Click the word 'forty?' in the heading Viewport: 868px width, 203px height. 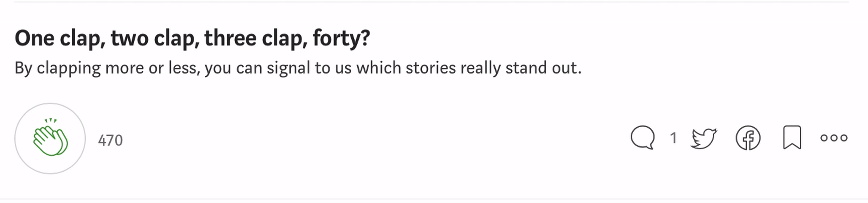click(341, 38)
